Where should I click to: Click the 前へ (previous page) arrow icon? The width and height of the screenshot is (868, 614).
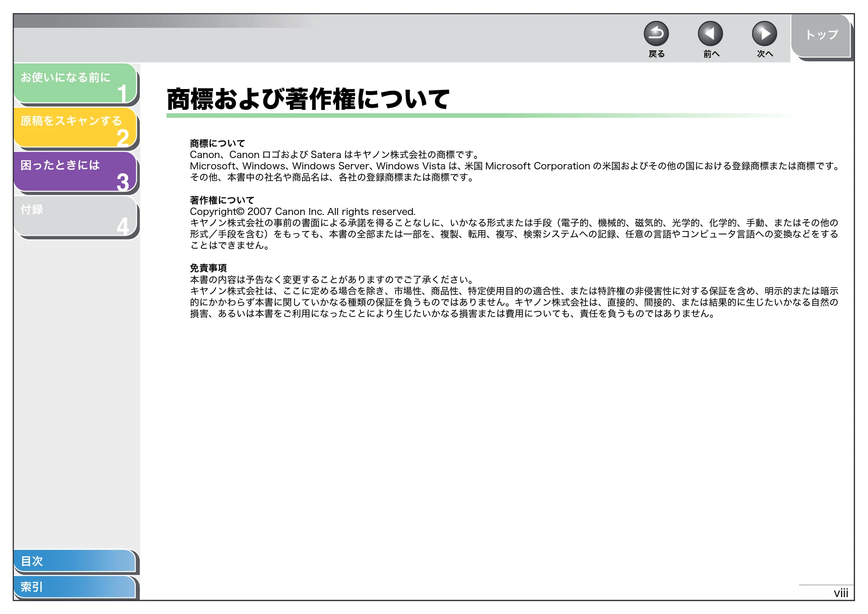pos(710,34)
